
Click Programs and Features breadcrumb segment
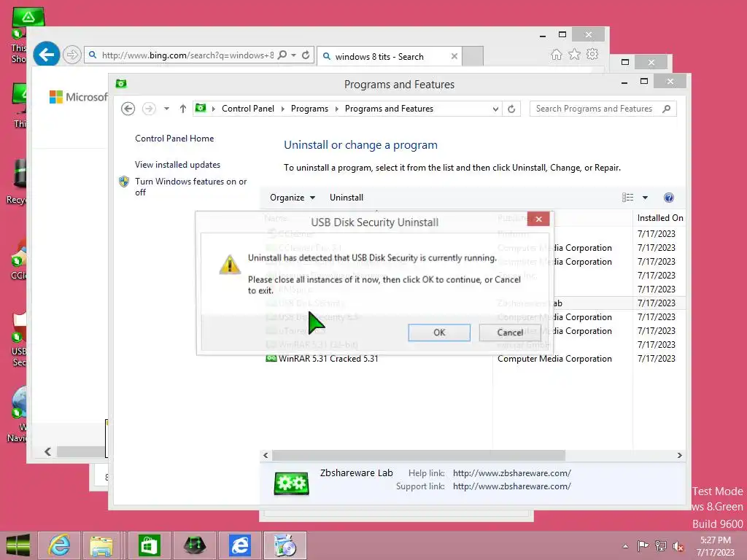pyautogui.click(x=389, y=109)
